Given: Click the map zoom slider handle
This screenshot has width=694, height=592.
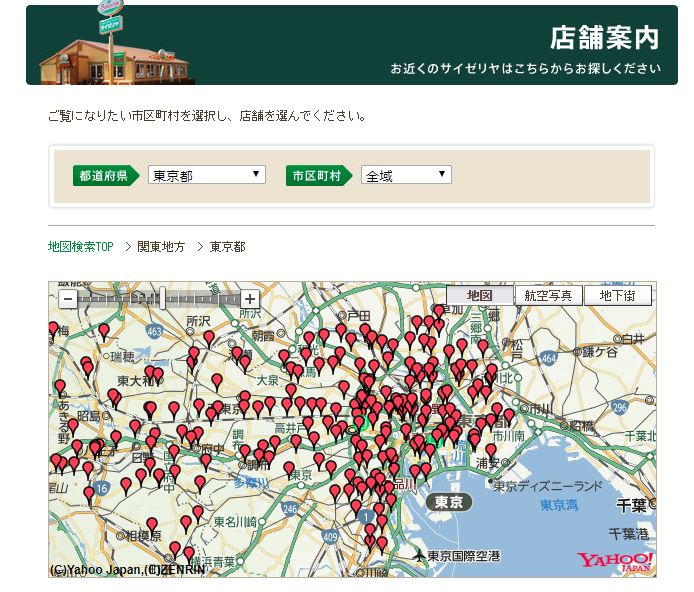Looking at the screenshot, I should pyautogui.click(x=162, y=298).
